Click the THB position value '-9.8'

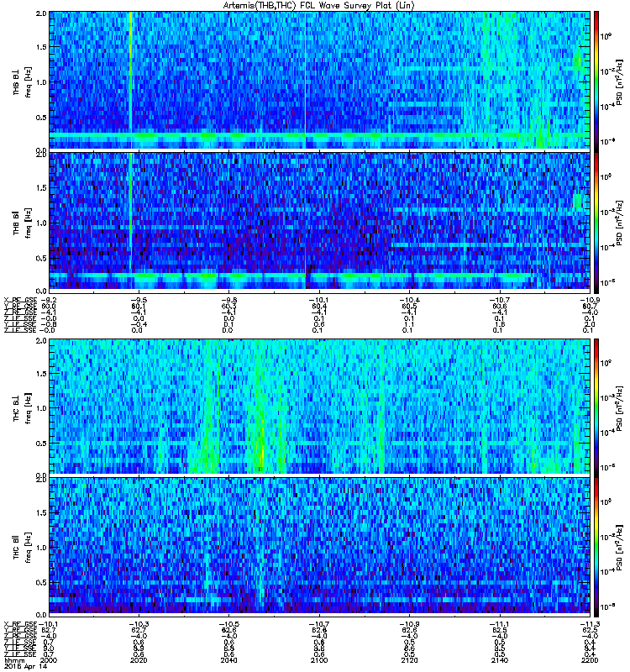point(228,300)
